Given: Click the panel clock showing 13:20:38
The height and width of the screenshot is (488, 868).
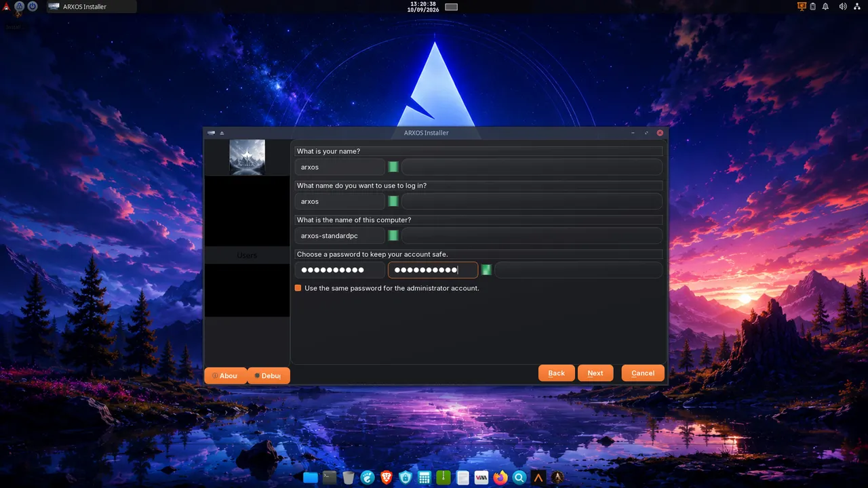Looking at the screenshot, I should click(422, 7).
